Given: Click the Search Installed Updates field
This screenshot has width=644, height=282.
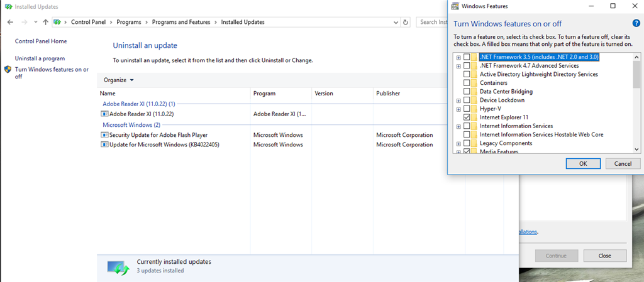Looking at the screenshot, I should [432, 22].
